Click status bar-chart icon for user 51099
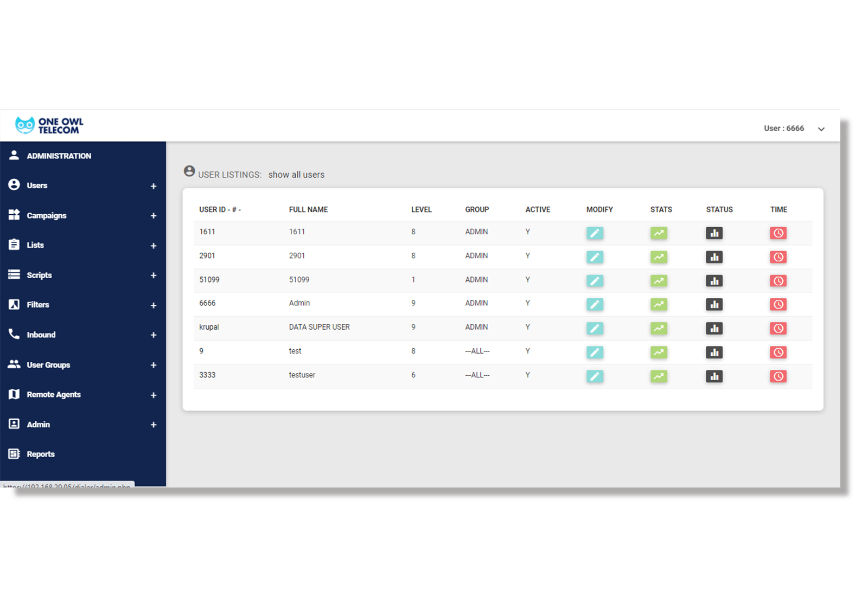 714,281
